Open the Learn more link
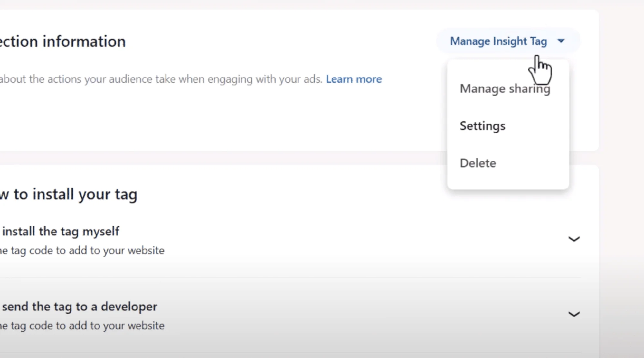The width and height of the screenshot is (644, 358). tap(354, 79)
